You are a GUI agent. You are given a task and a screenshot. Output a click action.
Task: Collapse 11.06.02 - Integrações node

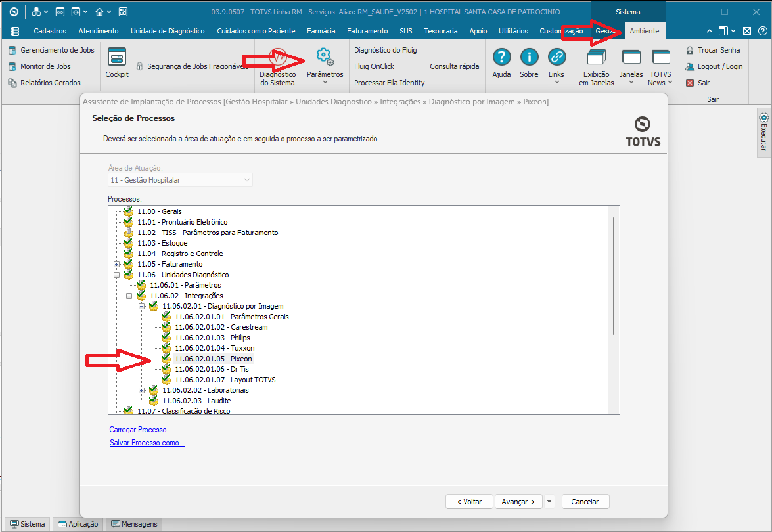(x=129, y=296)
